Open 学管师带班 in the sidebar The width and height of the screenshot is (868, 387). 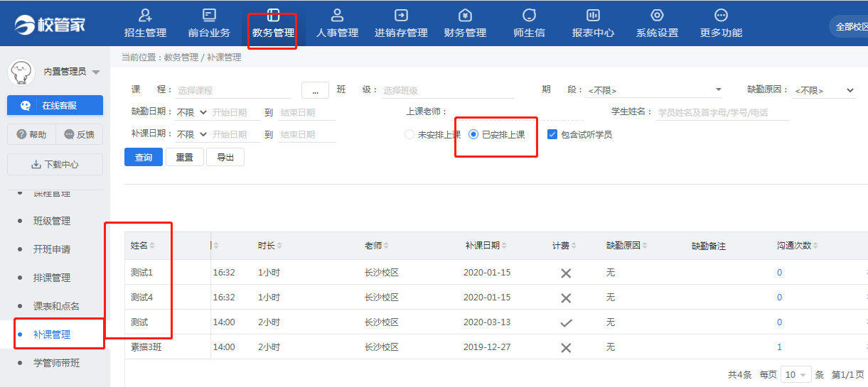coord(56,363)
